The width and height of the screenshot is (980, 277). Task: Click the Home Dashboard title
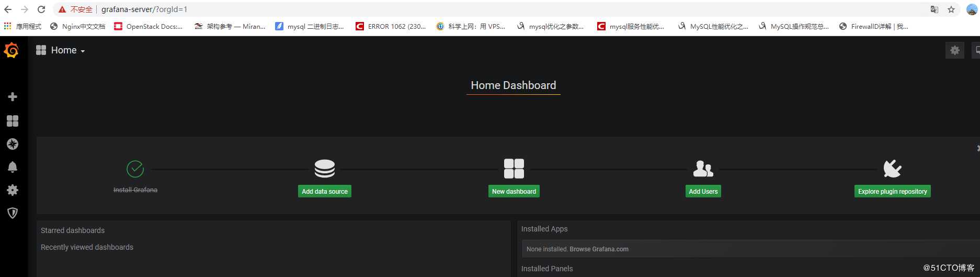513,85
